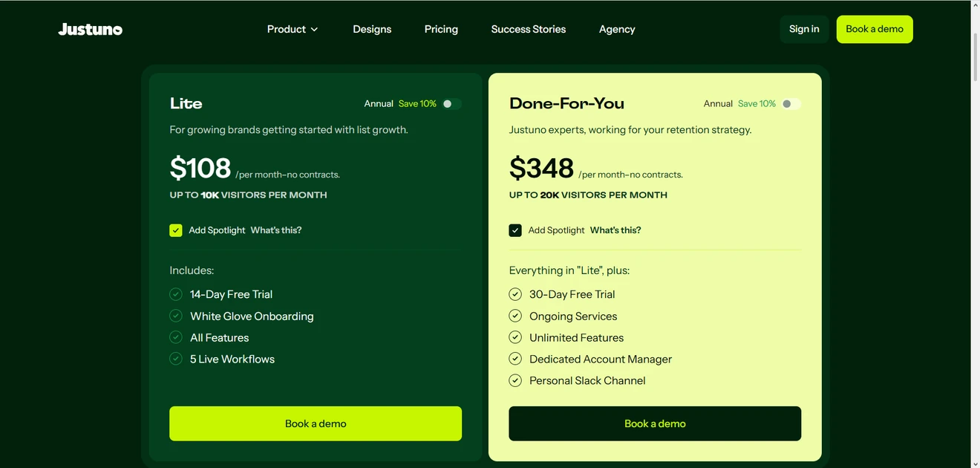
Task: Click check icon beside All Features
Action: pos(176,337)
